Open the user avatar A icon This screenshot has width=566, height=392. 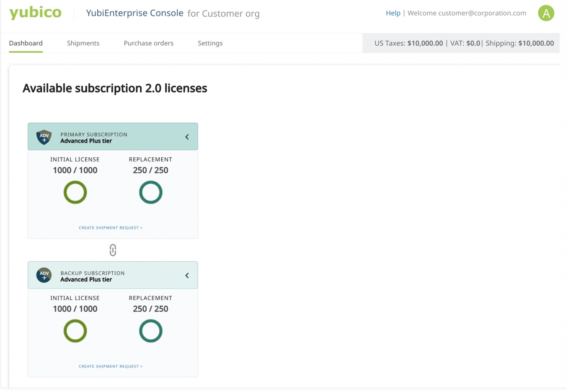click(x=546, y=13)
